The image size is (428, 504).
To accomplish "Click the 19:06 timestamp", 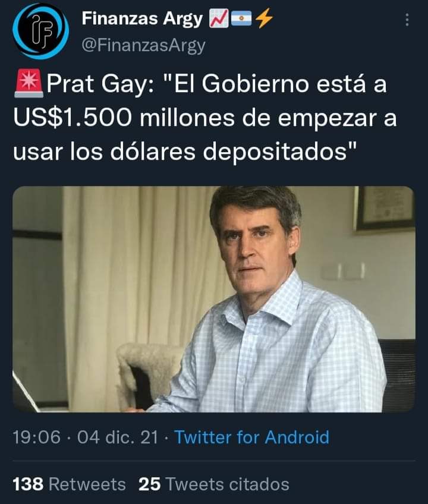I will (x=37, y=437).
